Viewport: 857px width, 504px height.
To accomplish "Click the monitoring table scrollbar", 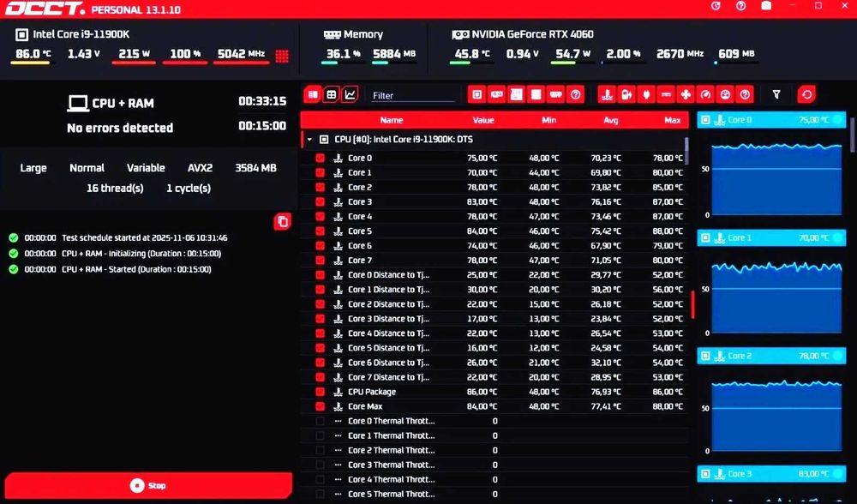I will click(686, 150).
